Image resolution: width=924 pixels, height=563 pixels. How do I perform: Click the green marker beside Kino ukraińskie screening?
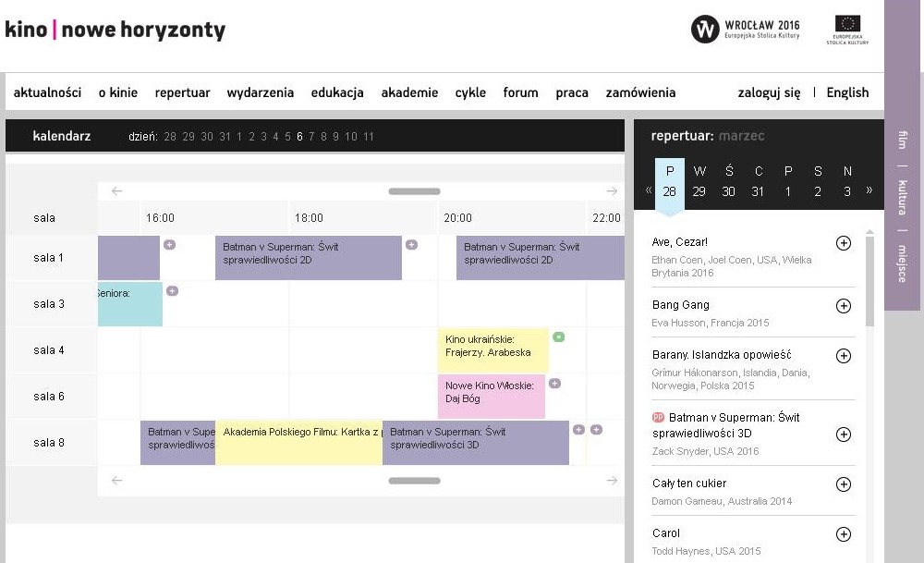(558, 337)
